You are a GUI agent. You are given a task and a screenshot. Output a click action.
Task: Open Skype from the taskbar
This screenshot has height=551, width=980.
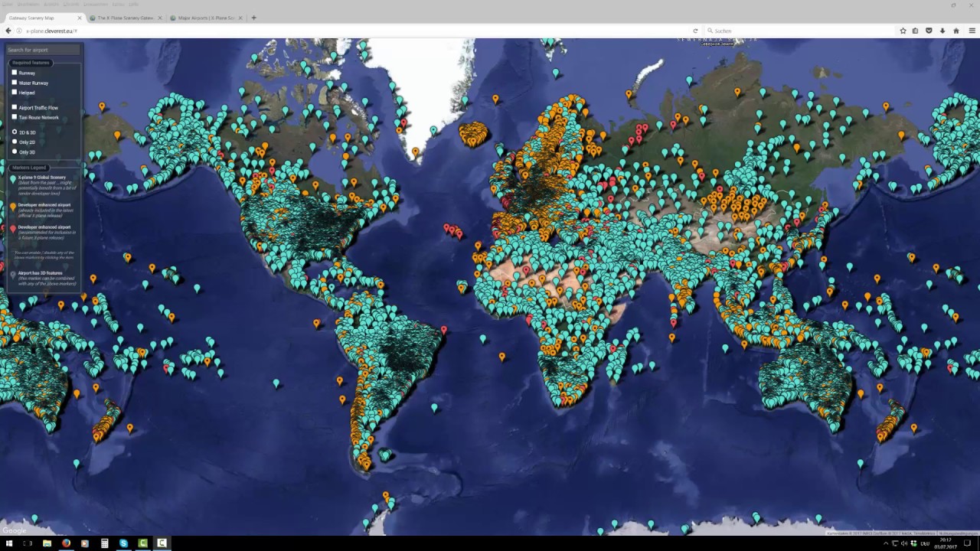123,543
